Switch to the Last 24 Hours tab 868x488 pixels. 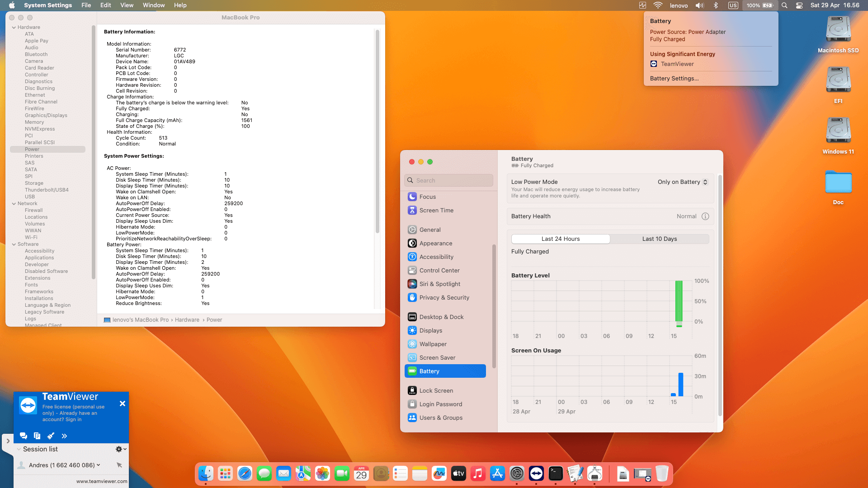(x=561, y=239)
